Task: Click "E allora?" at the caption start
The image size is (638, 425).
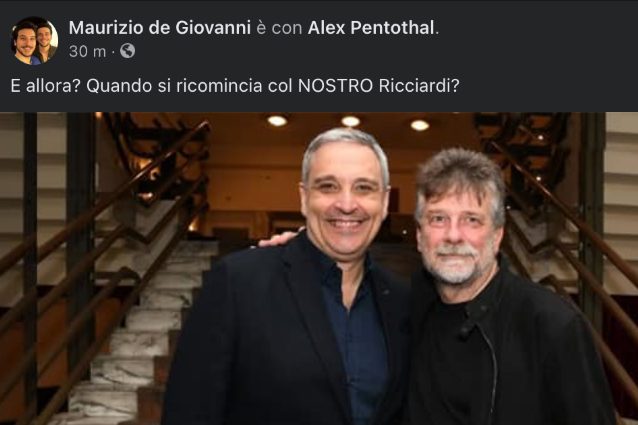Action: (x=44, y=86)
